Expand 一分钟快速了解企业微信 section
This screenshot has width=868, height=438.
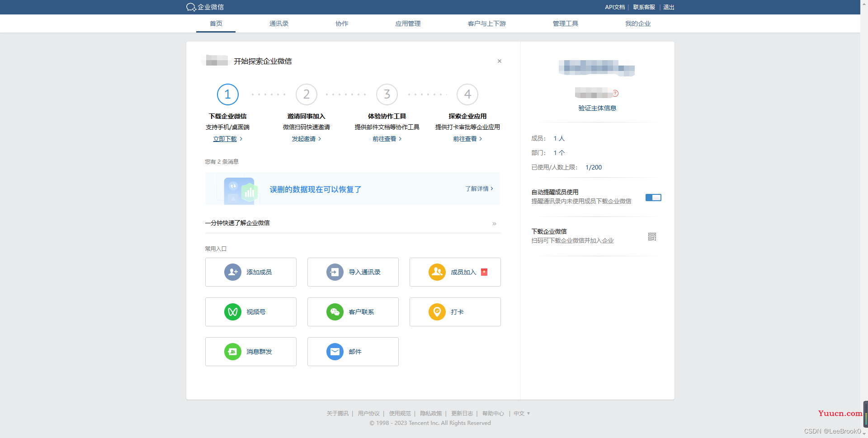[x=494, y=224]
